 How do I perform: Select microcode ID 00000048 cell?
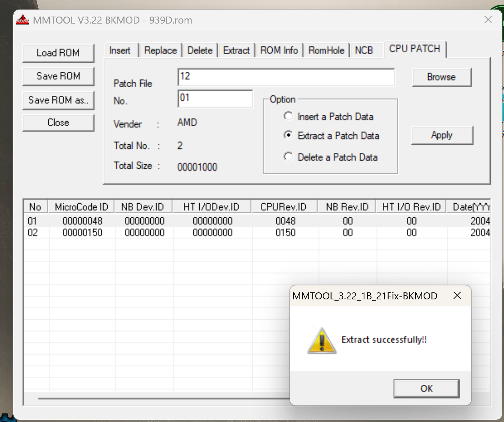(x=83, y=221)
